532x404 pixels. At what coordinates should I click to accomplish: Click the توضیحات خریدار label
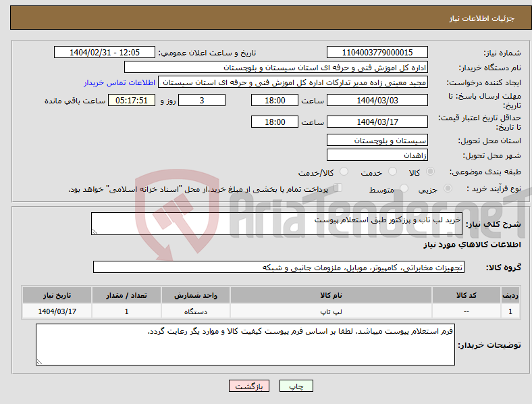[489, 345]
